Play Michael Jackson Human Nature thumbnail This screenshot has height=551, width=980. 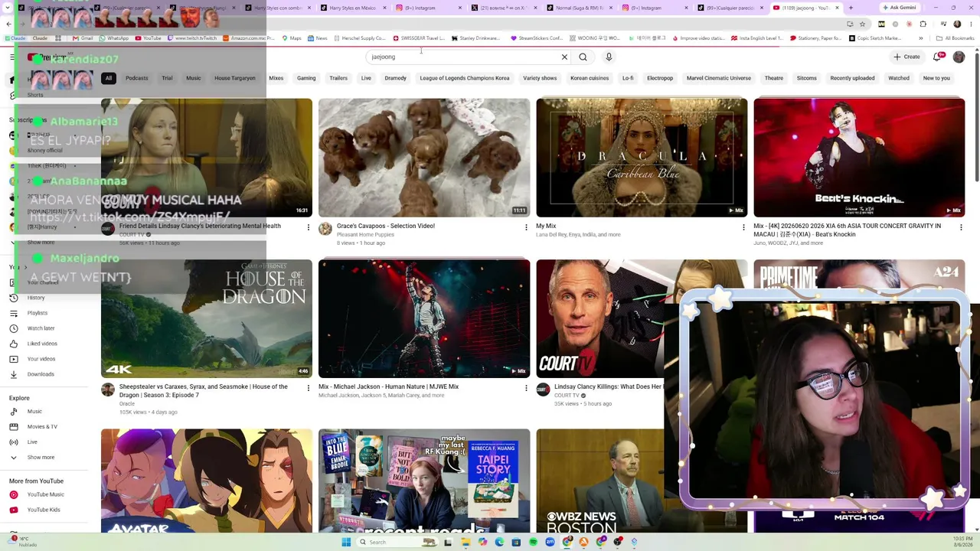click(x=424, y=318)
